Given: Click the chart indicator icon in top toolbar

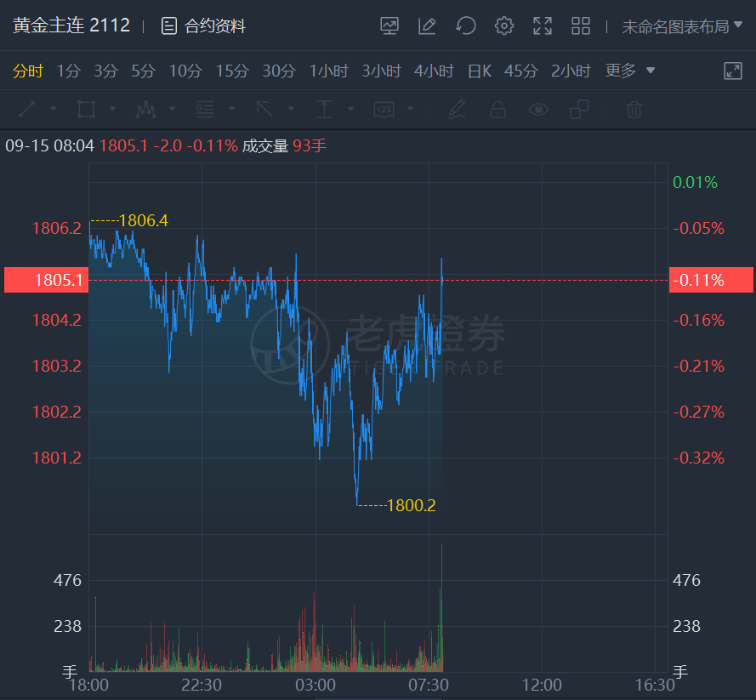Looking at the screenshot, I should coord(389,26).
